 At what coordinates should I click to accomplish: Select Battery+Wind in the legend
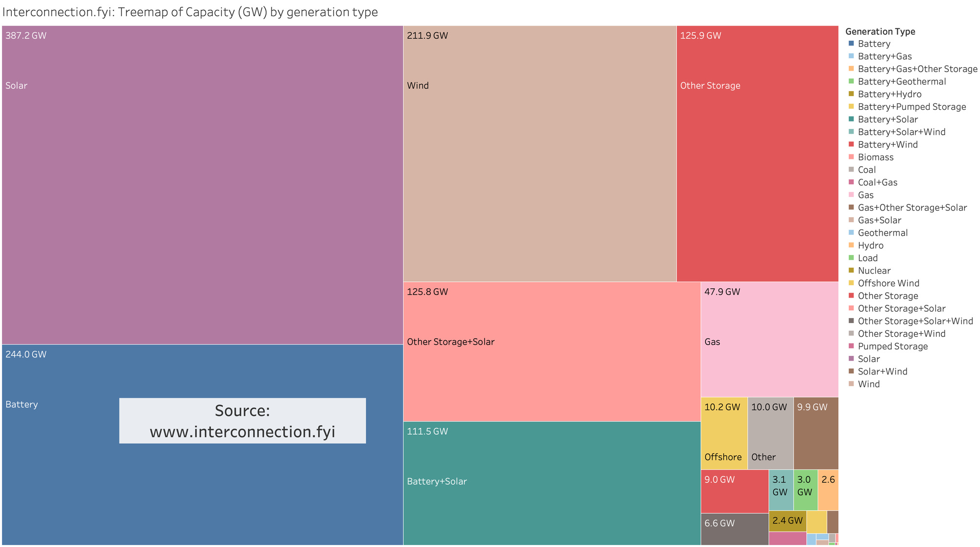(887, 145)
